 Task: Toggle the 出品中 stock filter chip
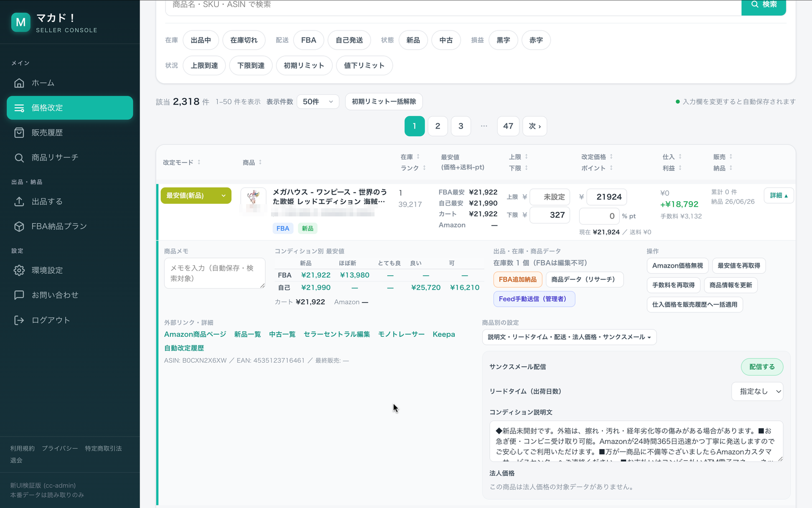[x=201, y=40]
